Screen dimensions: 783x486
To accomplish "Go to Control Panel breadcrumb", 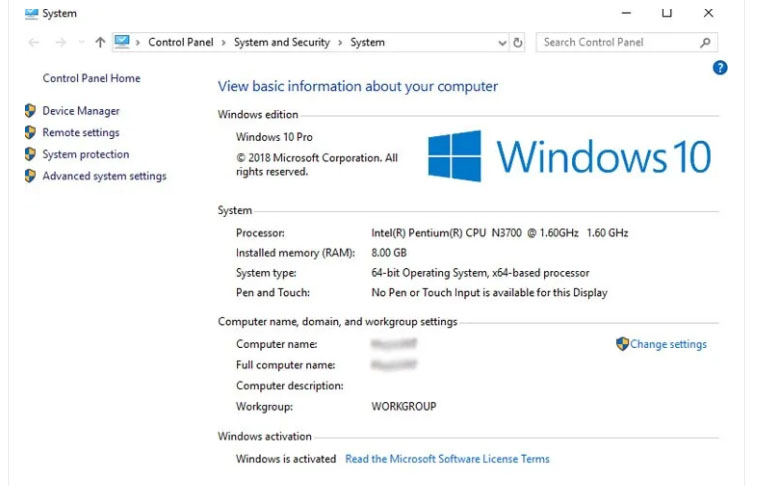I will pyautogui.click(x=181, y=42).
